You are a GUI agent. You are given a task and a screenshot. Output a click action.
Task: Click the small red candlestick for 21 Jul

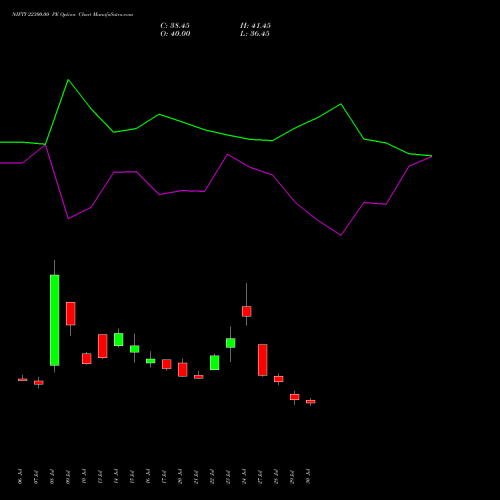[199, 377]
